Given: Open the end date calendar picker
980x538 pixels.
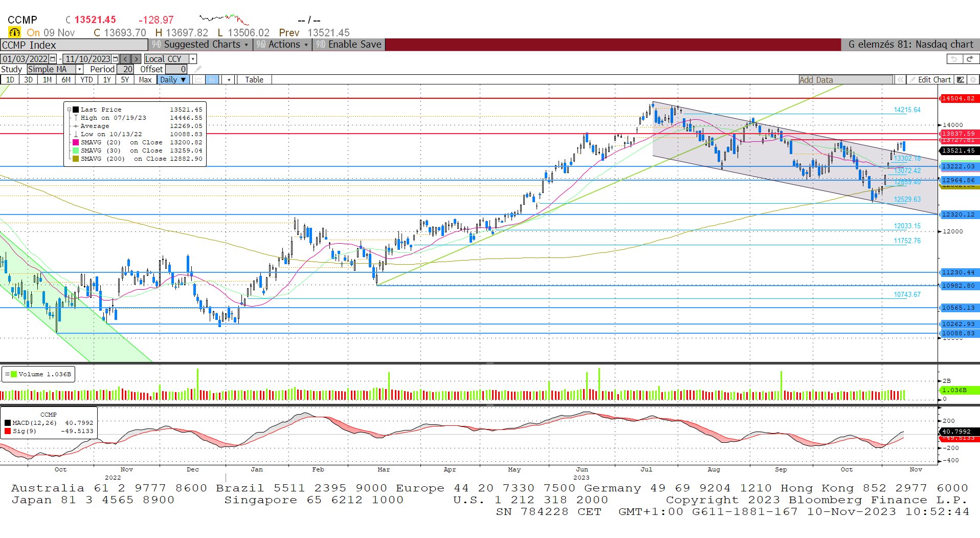Looking at the screenshot, I should [115, 59].
